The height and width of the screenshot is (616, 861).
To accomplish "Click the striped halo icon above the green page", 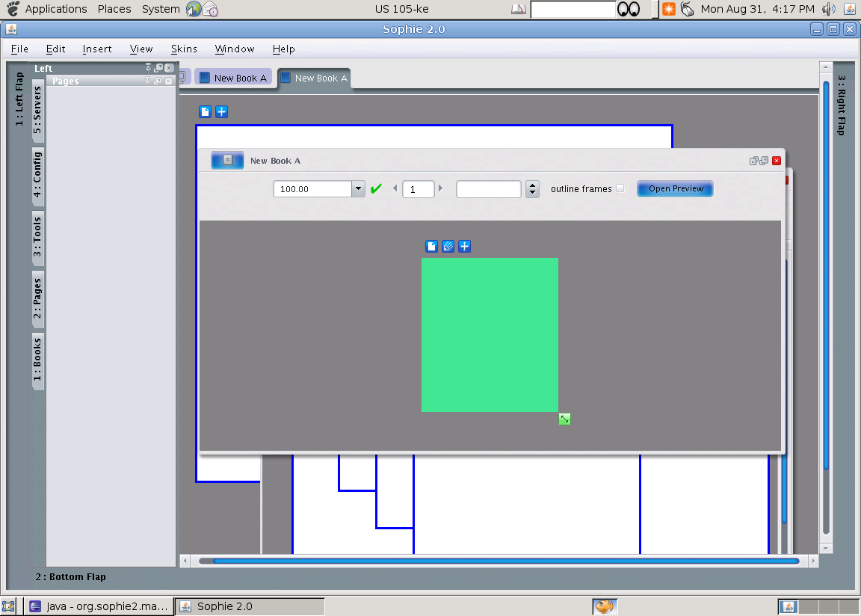I will point(448,247).
